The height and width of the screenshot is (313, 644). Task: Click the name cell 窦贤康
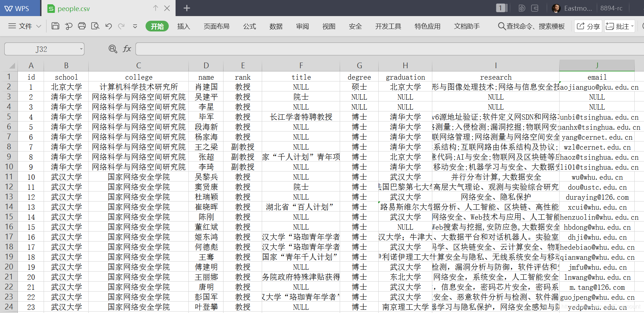pyautogui.click(x=206, y=187)
